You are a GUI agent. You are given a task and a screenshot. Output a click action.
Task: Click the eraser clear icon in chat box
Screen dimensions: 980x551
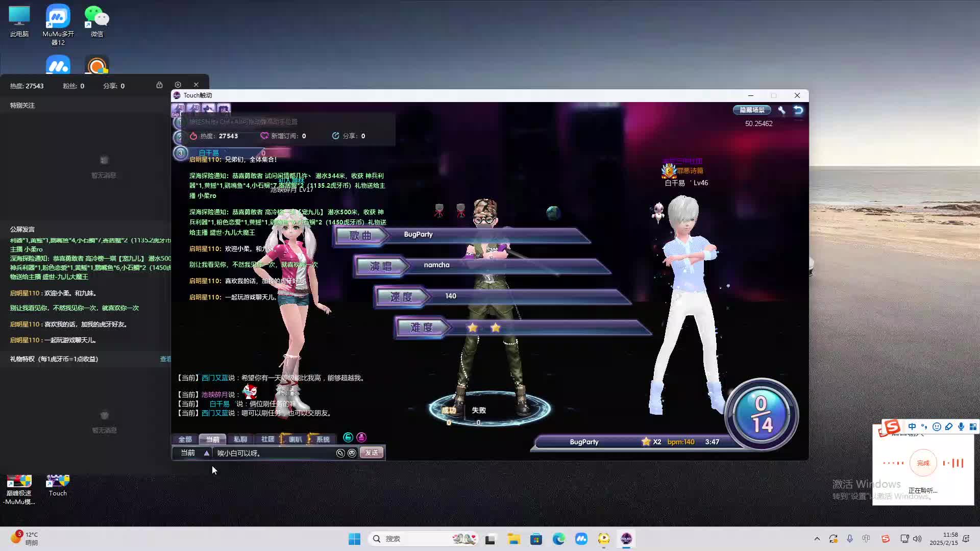(340, 453)
